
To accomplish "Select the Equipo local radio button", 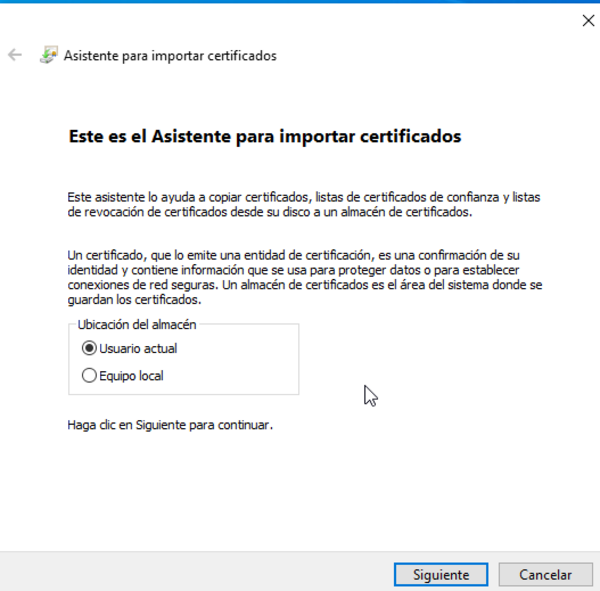I will [x=90, y=376].
